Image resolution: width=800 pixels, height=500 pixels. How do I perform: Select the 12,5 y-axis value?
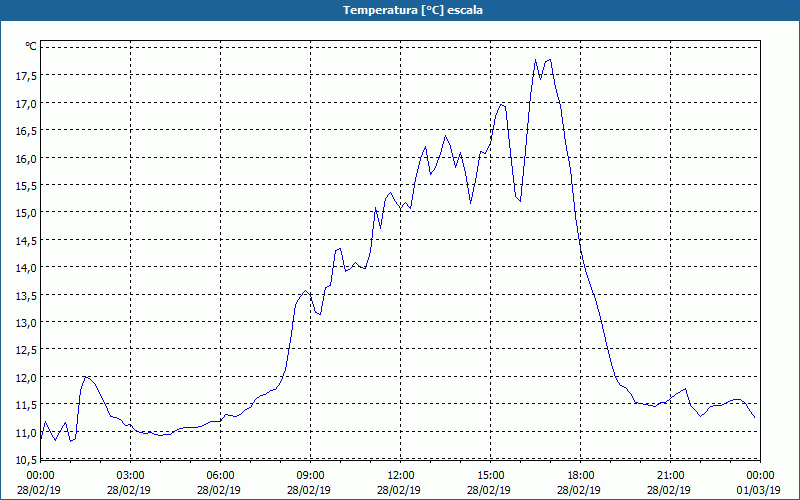click(26, 350)
